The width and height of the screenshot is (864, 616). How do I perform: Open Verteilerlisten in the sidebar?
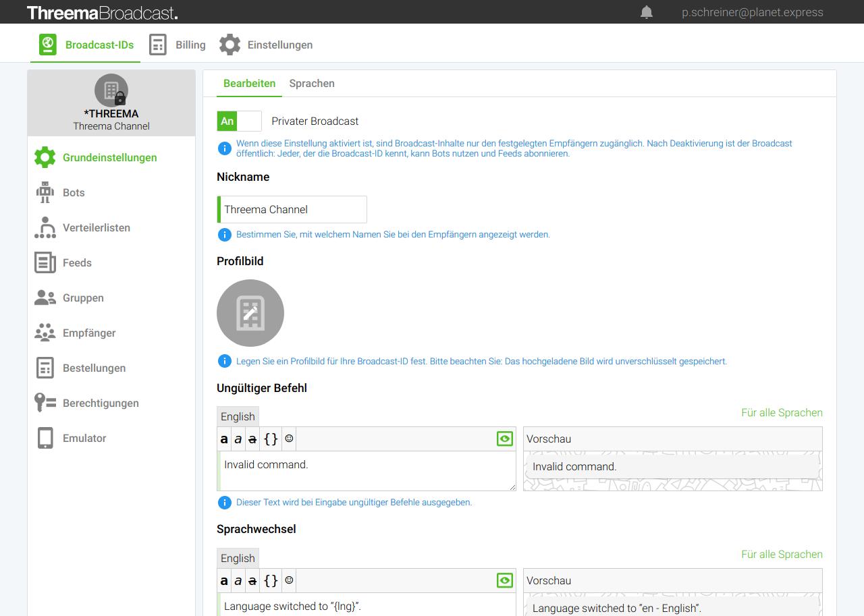[111, 227]
